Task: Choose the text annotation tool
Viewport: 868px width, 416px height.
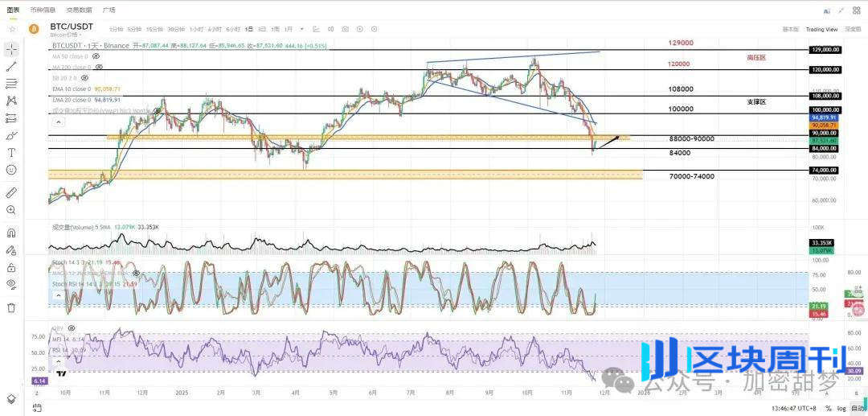Action: click(11, 152)
